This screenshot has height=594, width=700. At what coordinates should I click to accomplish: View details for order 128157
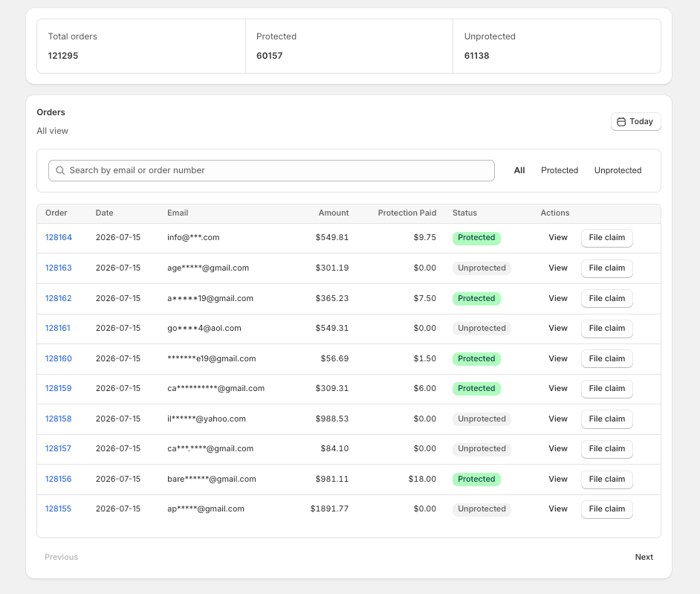point(558,448)
